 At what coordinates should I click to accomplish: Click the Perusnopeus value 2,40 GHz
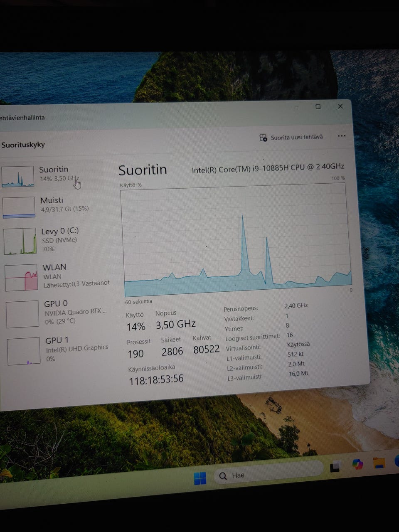point(296,305)
